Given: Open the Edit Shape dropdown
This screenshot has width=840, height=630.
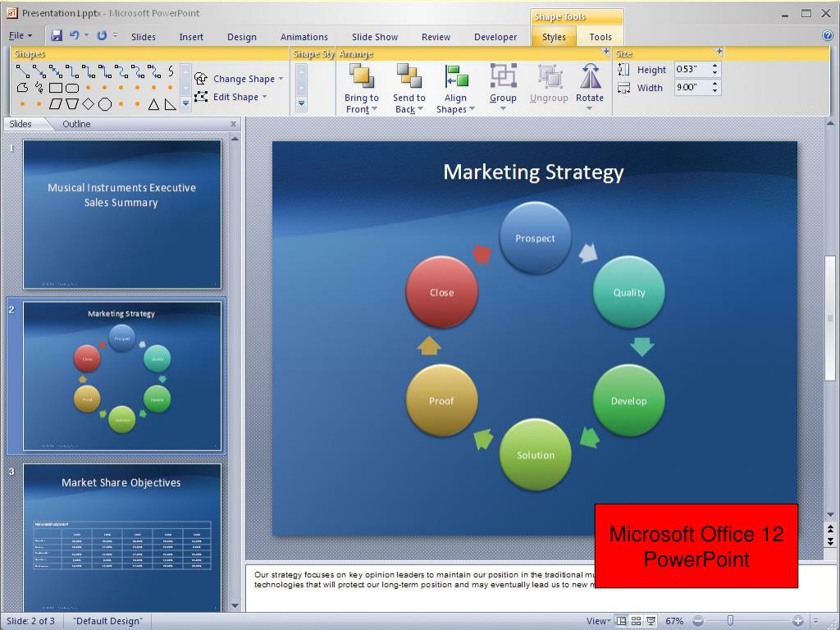Looking at the screenshot, I should [x=231, y=97].
